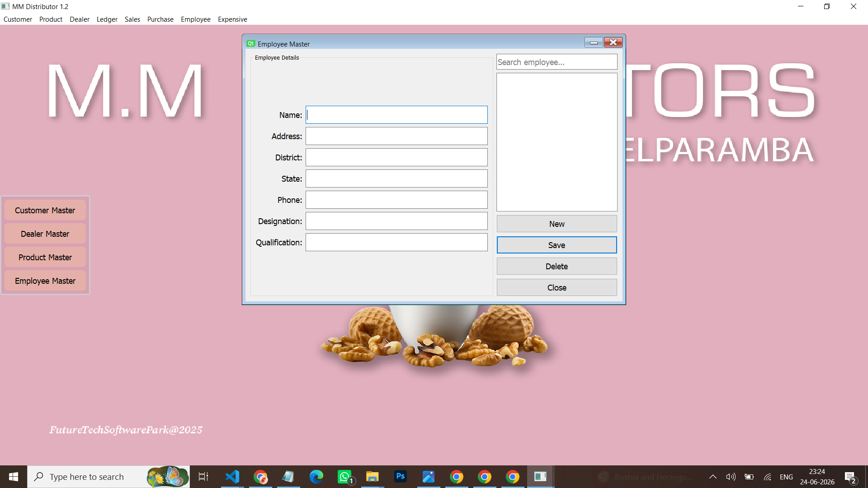Focus the Search employee field

[557, 62]
